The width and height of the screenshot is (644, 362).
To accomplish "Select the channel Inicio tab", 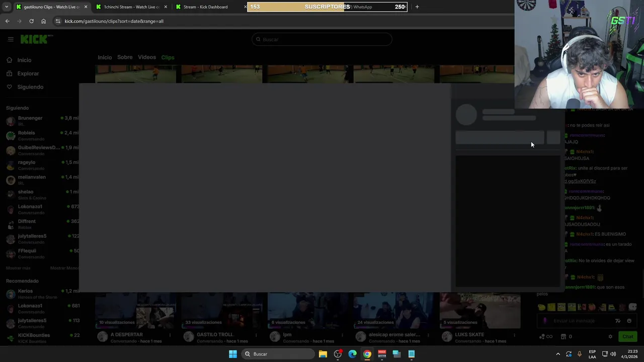I will (105, 57).
